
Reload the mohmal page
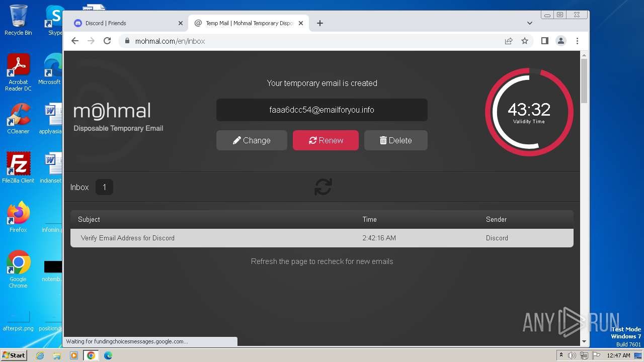107,41
